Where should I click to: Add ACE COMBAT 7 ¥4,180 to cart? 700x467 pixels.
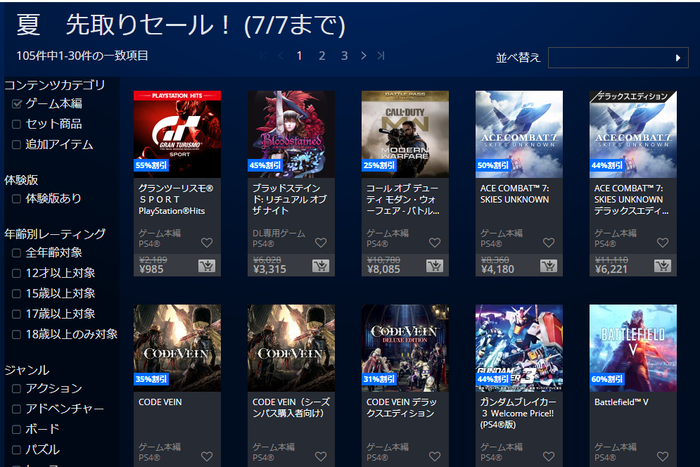click(x=549, y=266)
